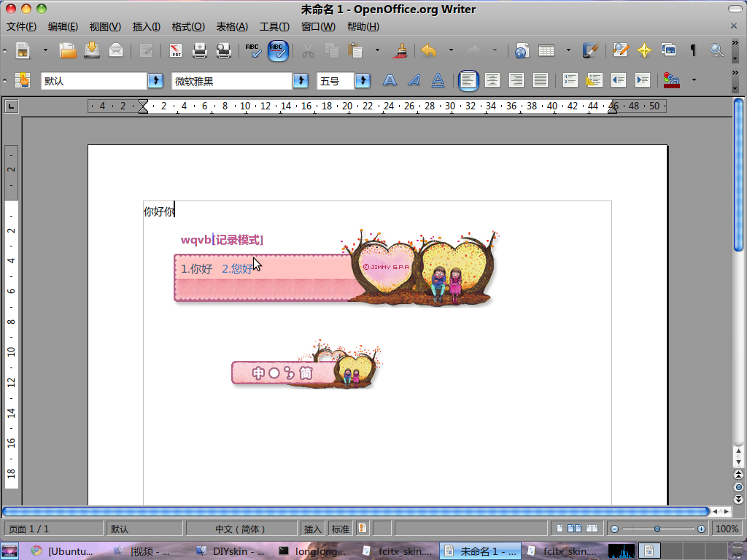
Task: Zoom in with plus button
Action: click(701, 529)
